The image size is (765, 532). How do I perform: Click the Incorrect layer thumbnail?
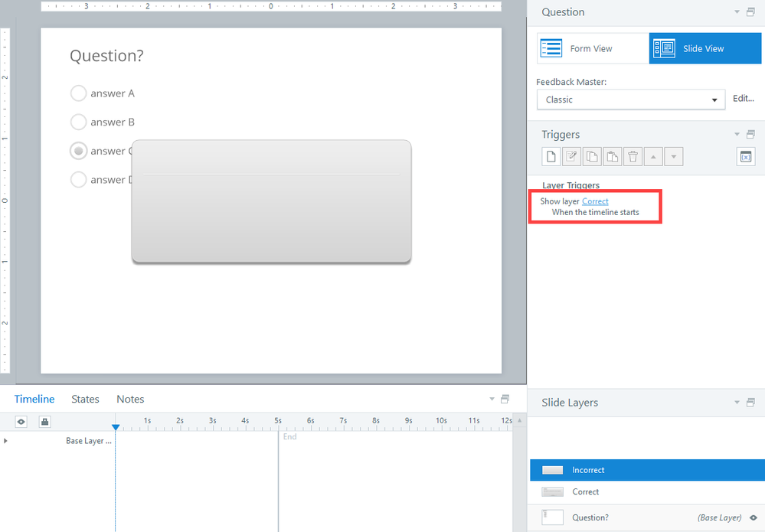[x=552, y=470]
